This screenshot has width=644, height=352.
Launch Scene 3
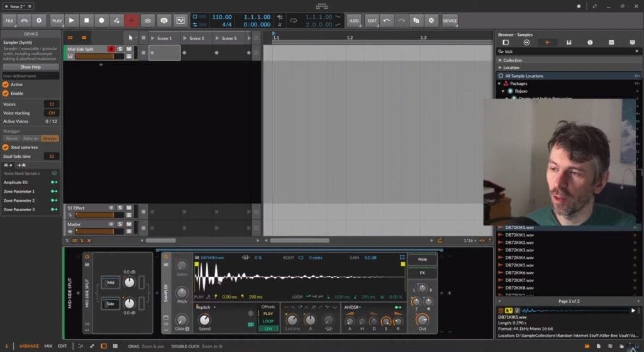[x=217, y=38]
